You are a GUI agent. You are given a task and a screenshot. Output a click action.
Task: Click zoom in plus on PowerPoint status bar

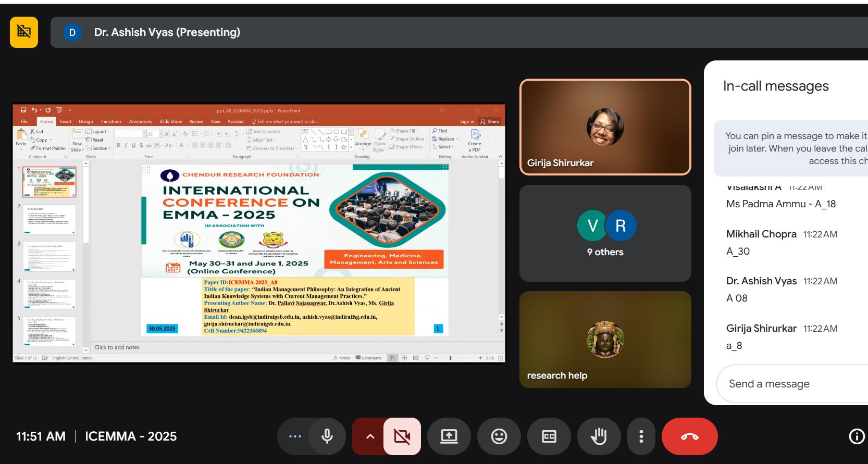point(480,358)
